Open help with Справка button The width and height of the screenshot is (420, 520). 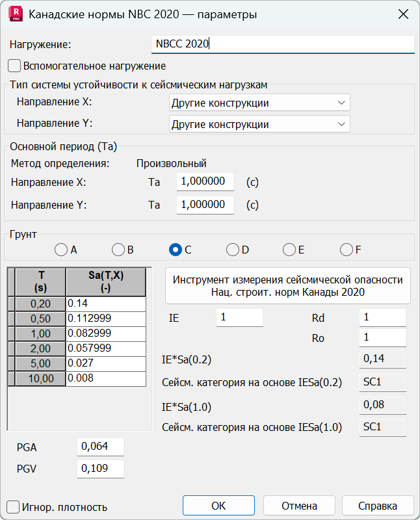[x=378, y=506]
